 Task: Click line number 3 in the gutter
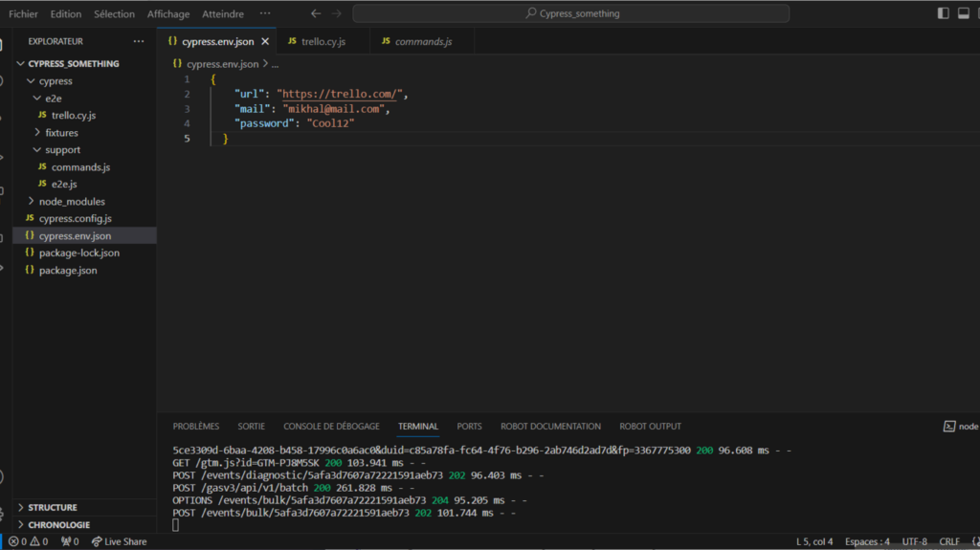(x=187, y=109)
